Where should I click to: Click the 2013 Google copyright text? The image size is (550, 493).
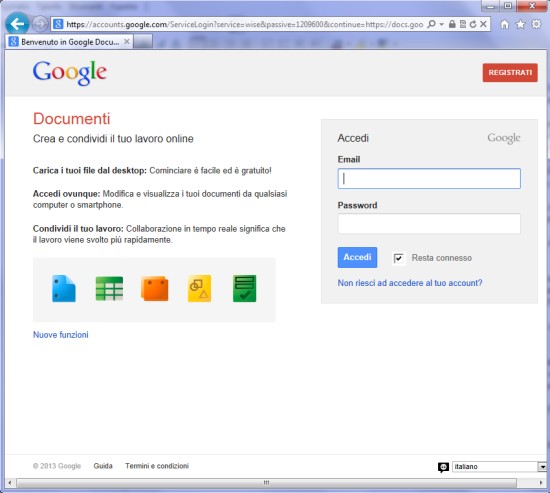57,466
